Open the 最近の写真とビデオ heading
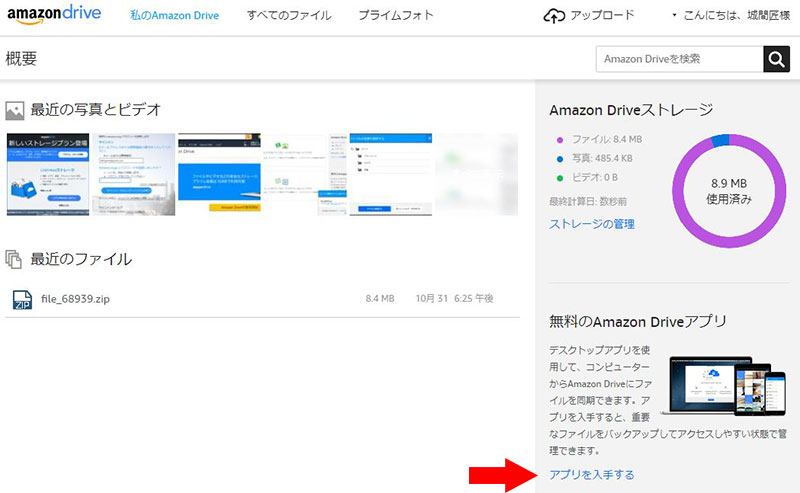Screen dimensions: 800x493 click(96, 110)
